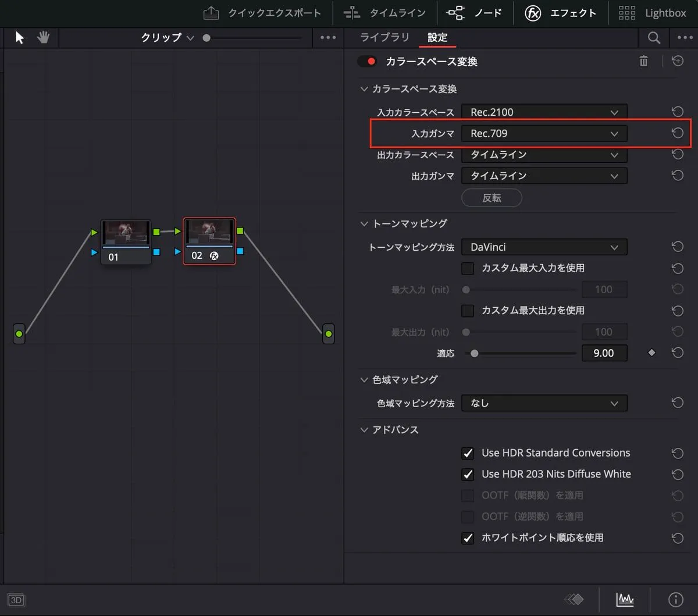Select the hand pan tool

click(x=44, y=38)
